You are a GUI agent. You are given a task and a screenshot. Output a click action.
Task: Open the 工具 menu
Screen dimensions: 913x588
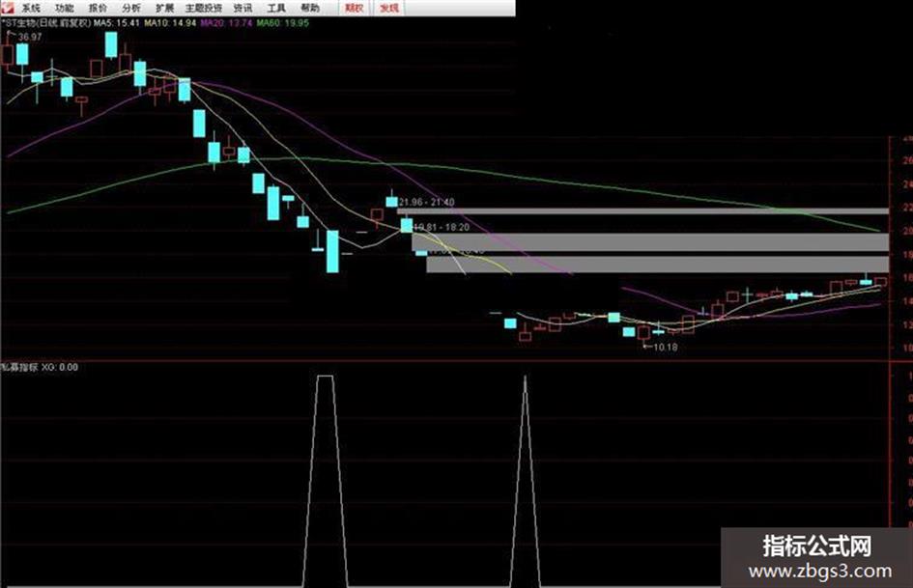pyautogui.click(x=276, y=8)
